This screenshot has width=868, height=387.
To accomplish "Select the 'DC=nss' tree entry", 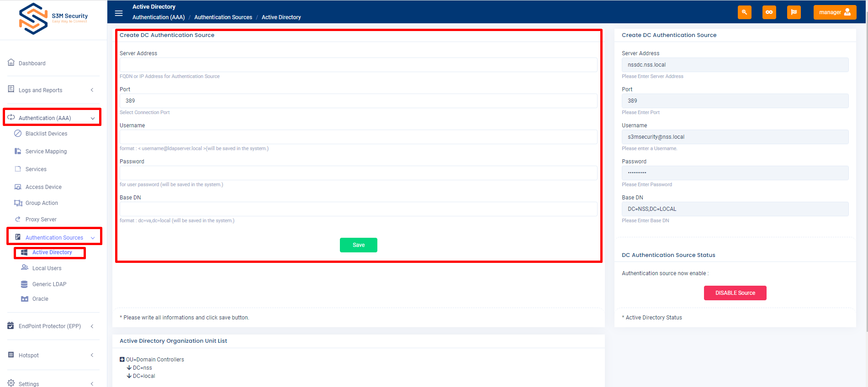I will click(143, 368).
